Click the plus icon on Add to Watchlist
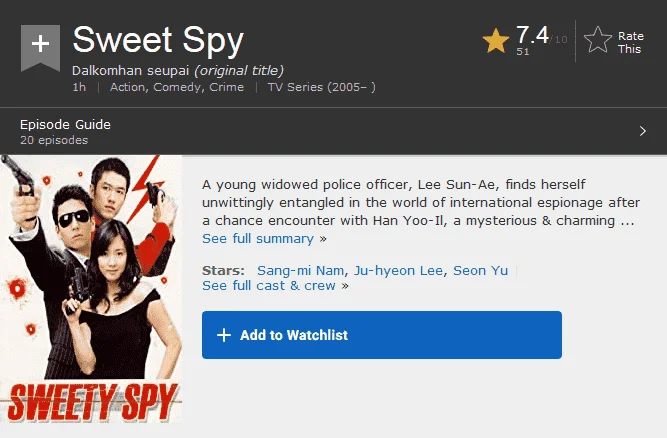Screen dimensions: 667x438 coord(224,335)
